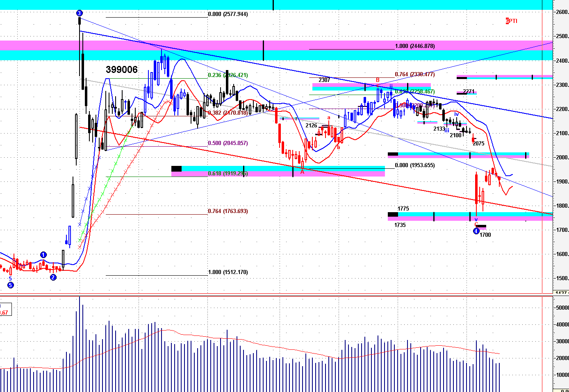Select the 2400 value on price axis
This screenshot has height=392, width=569.
pyautogui.click(x=562, y=61)
